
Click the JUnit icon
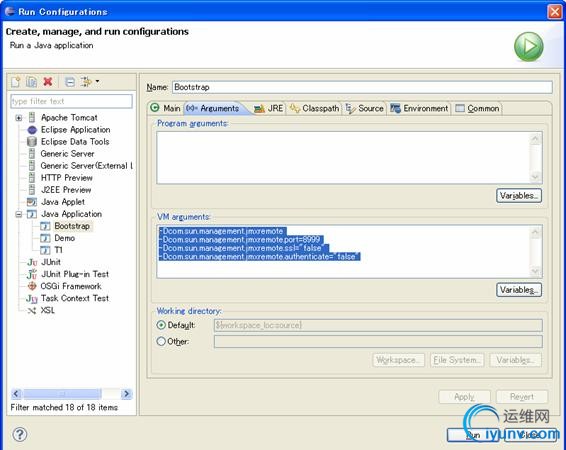[32, 262]
